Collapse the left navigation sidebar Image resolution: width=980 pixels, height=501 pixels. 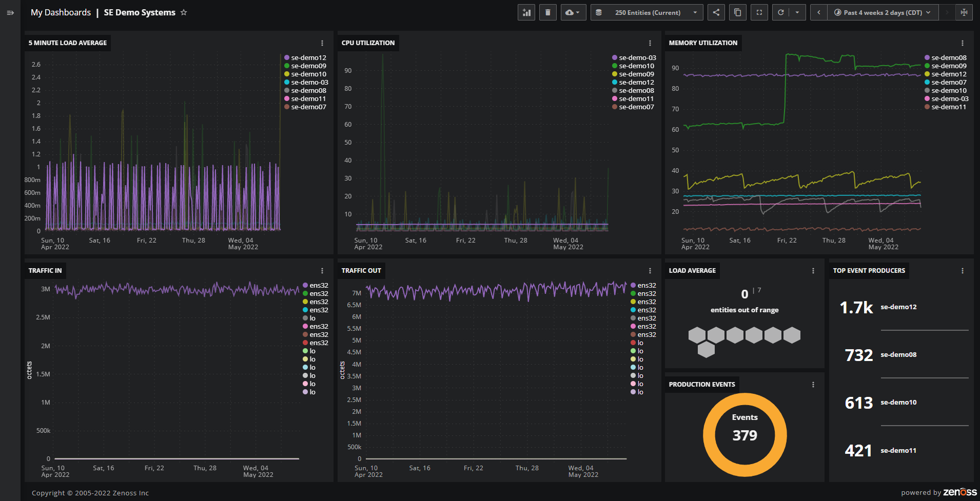[x=9, y=12]
